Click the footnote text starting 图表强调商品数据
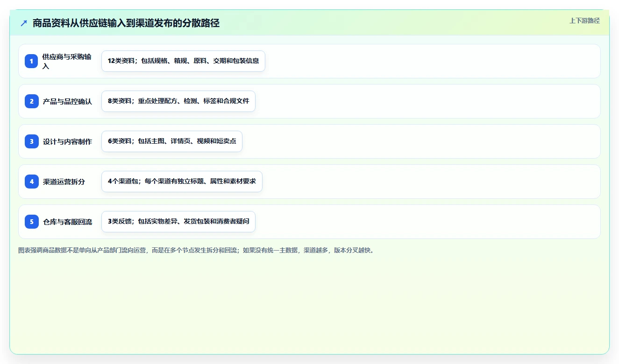 coord(196,250)
